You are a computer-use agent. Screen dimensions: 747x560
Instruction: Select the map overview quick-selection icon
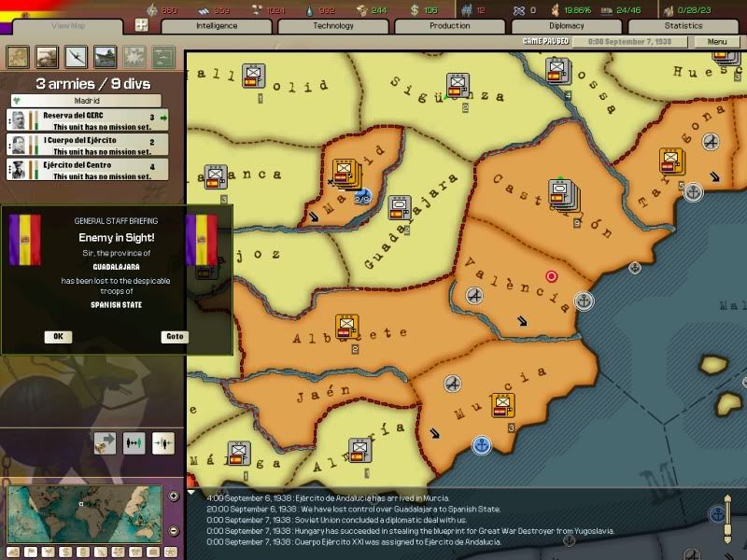point(18,57)
